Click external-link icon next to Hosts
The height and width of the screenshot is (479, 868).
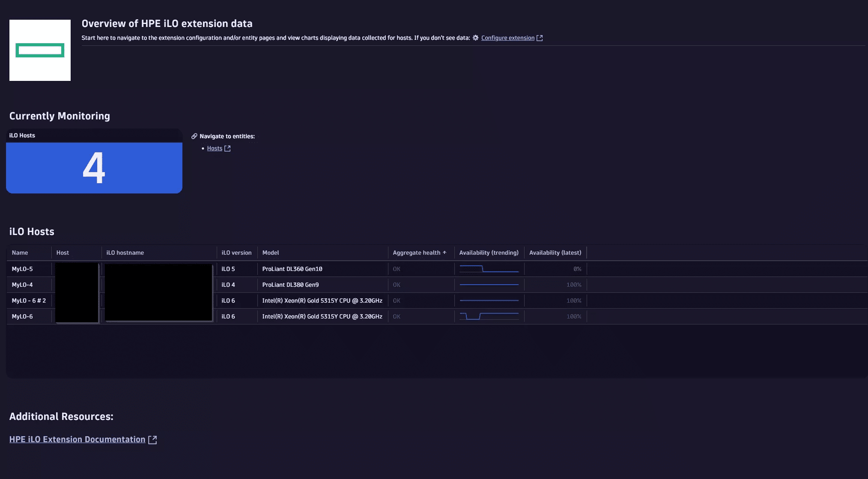[x=227, y=148]
